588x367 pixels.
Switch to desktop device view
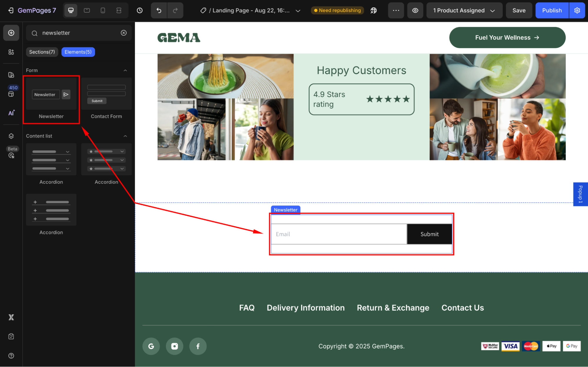tap(71, 11)
